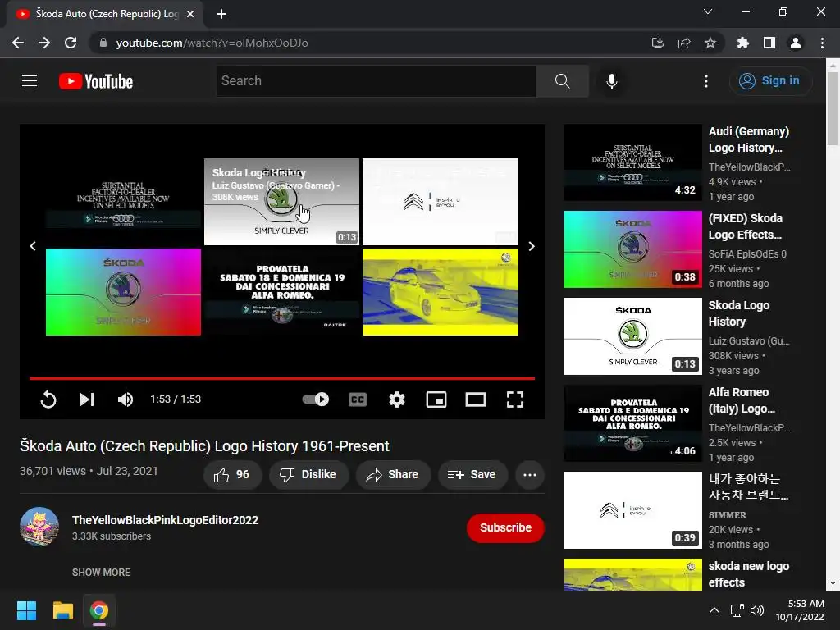Viewport: 840px width, 630px height.
Task: Open Chrome side panel
Action: [x=769, y=43]
